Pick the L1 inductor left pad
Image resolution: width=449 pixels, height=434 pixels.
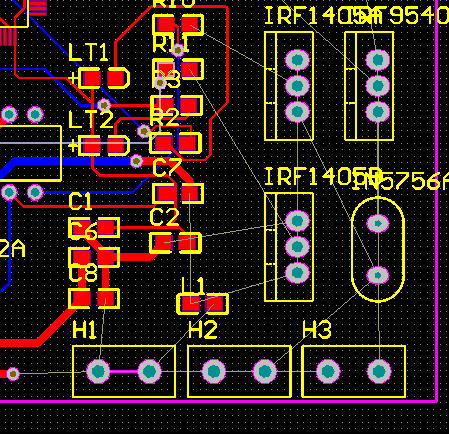(x=190, y=304)
